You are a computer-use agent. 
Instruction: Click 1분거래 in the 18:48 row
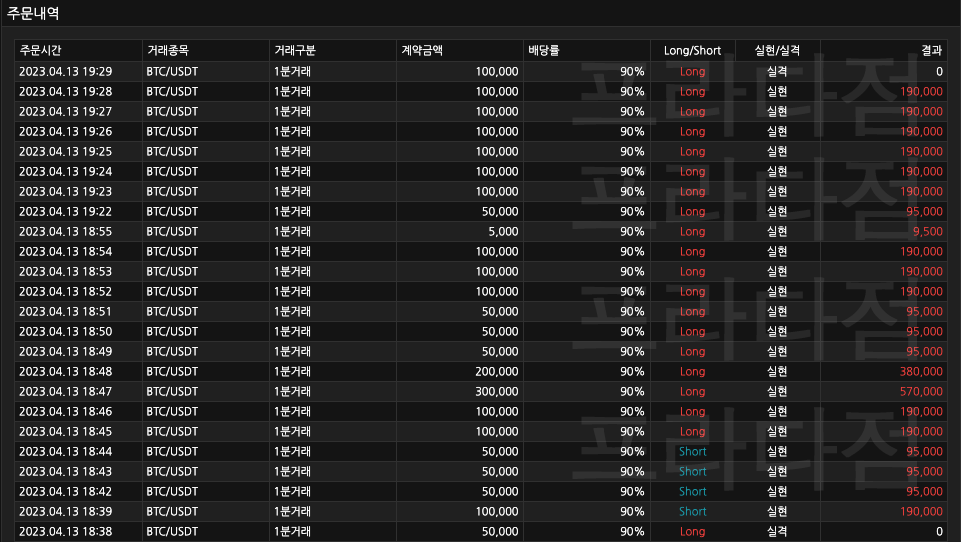292,372
